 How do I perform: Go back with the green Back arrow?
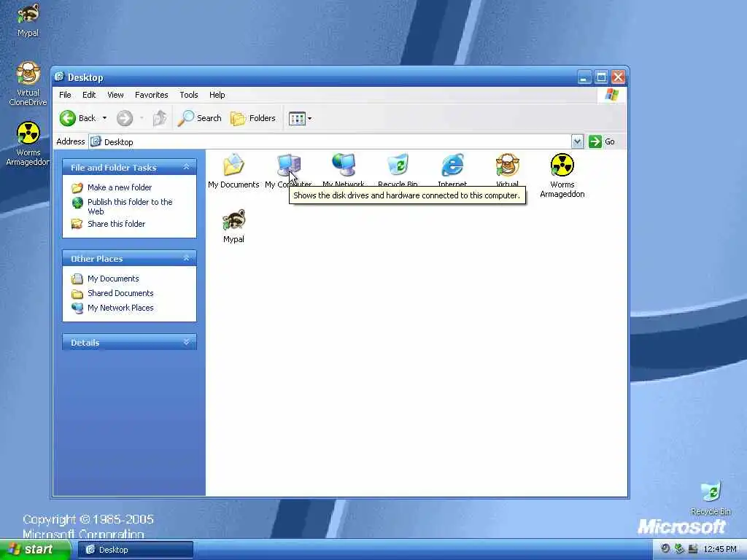click(x=67, y=118)
